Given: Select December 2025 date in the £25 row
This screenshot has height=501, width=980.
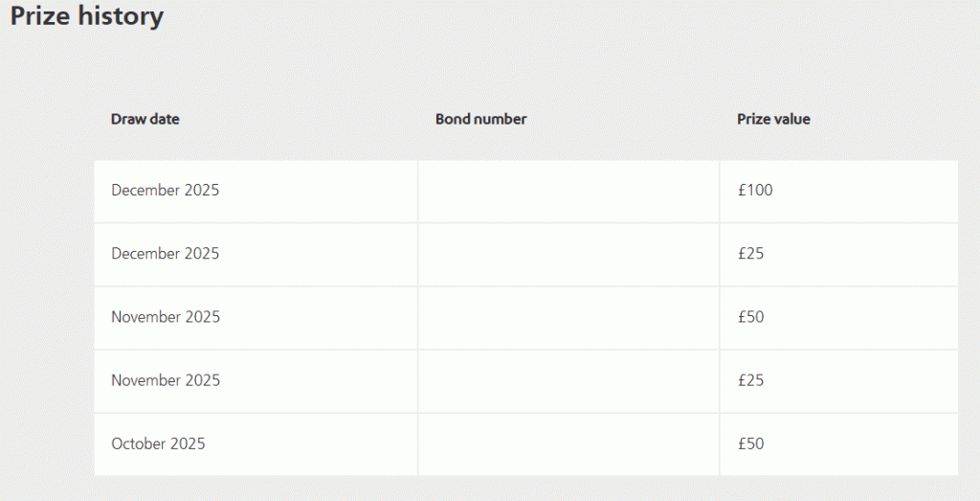Looking at the screenshot, I should point(165,254).
